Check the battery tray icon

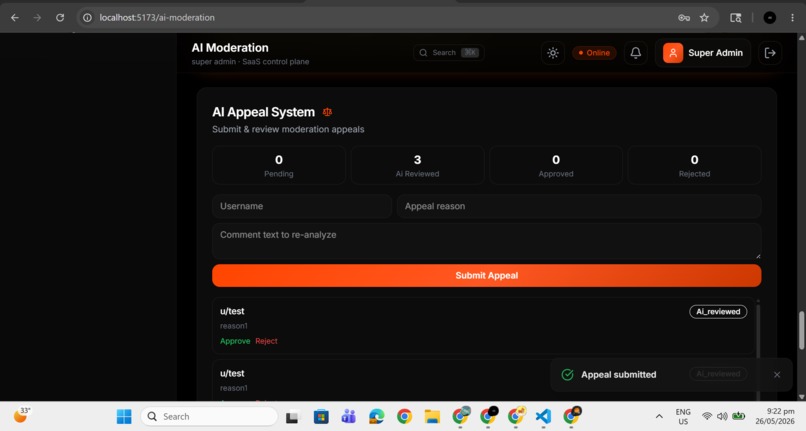[x=739, y=416]
